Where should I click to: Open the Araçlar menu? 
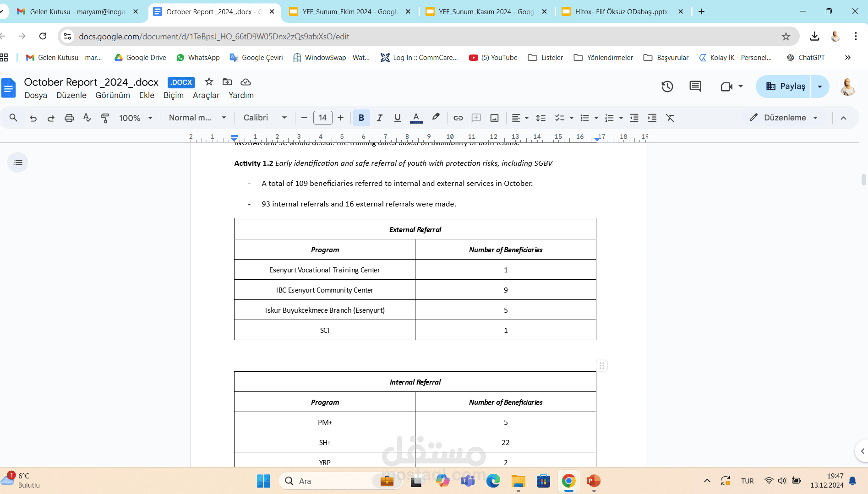(206, 95)
